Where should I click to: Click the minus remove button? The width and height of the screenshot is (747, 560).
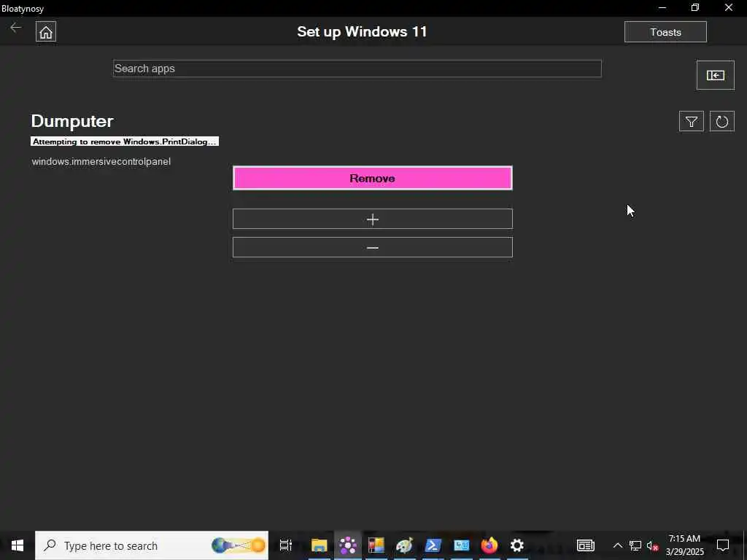click(373, 248)
